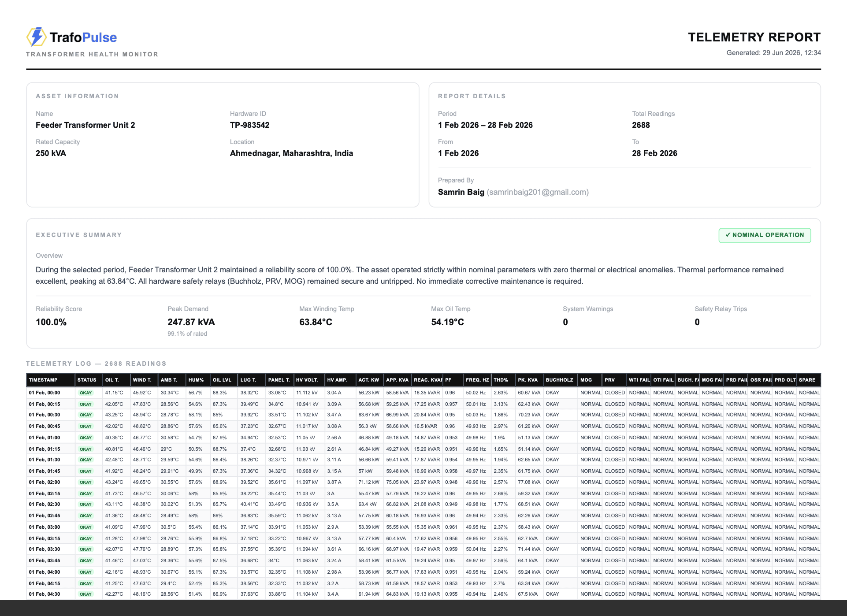
Task: Click Rated Capacity value 250 kVA
Action: pos(51,153)
